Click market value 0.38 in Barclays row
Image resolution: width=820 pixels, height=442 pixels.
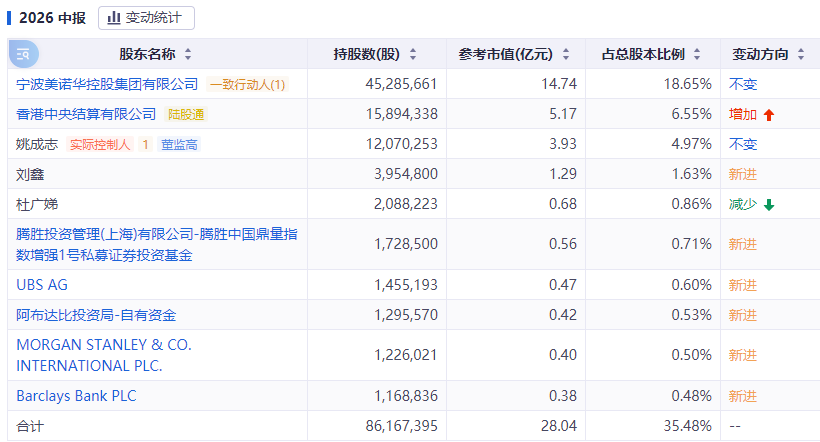click(563, 396)
